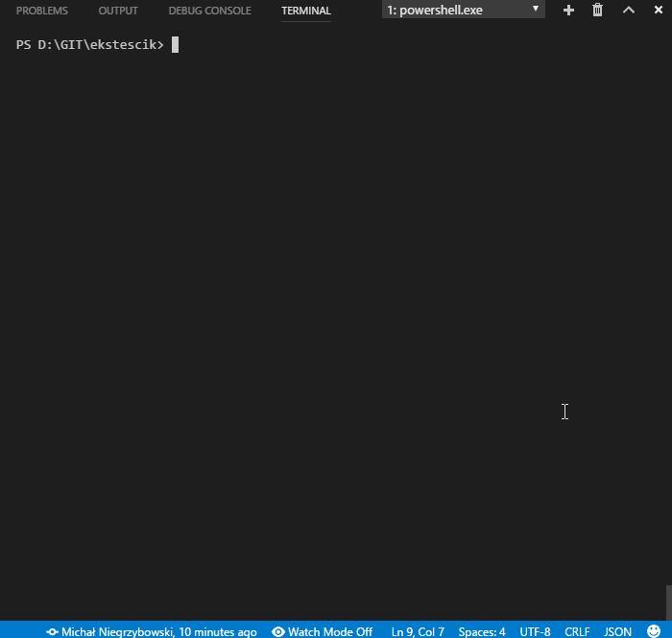Create a new terminal with plus icon

568,10
